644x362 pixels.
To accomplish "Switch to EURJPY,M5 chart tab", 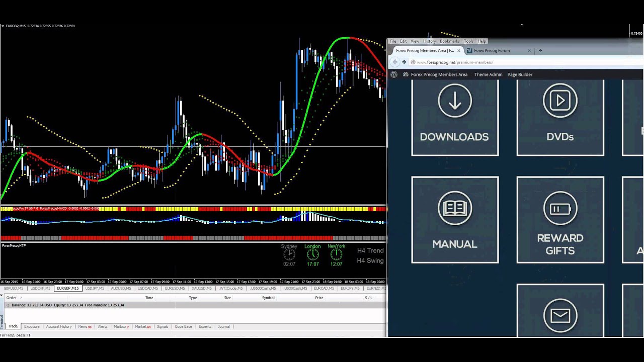I will (x=350, y=289).
